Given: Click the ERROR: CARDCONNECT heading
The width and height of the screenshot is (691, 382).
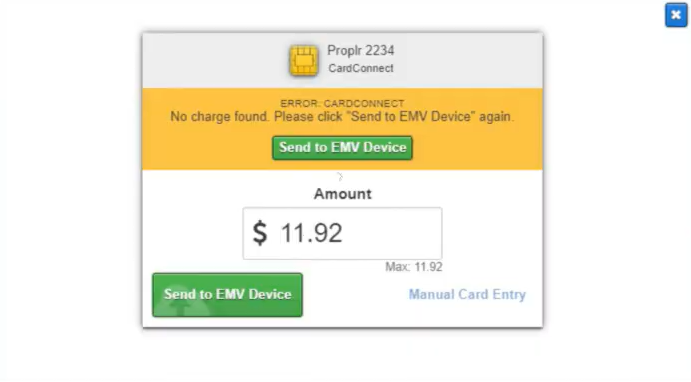Looking at the screenshot, I should tap(342, 104).
